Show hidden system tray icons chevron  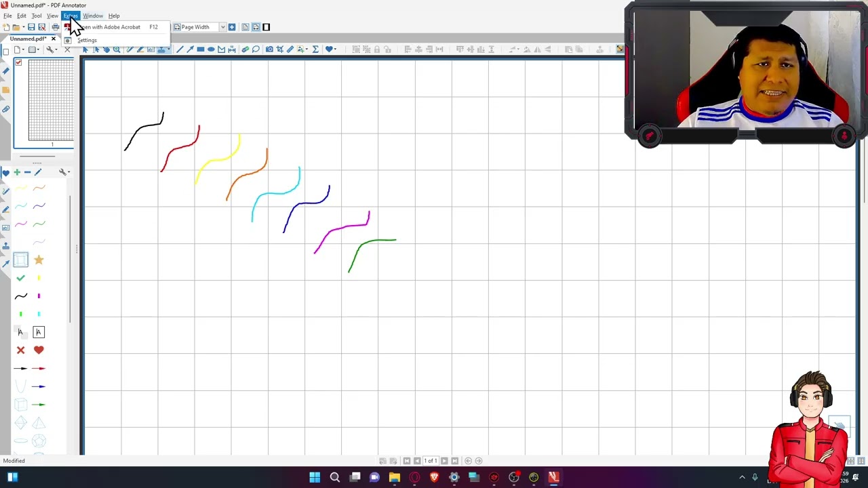point(742,477)
